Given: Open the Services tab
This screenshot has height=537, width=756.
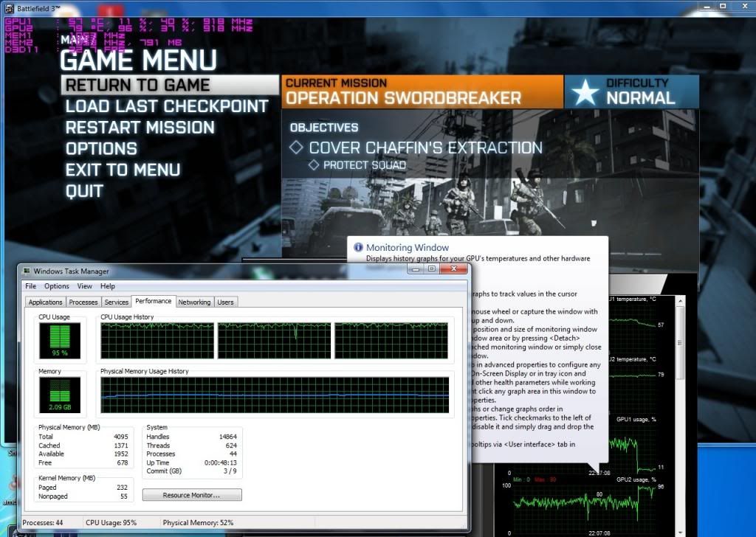Looking at the screenshot, I should 116,302.
